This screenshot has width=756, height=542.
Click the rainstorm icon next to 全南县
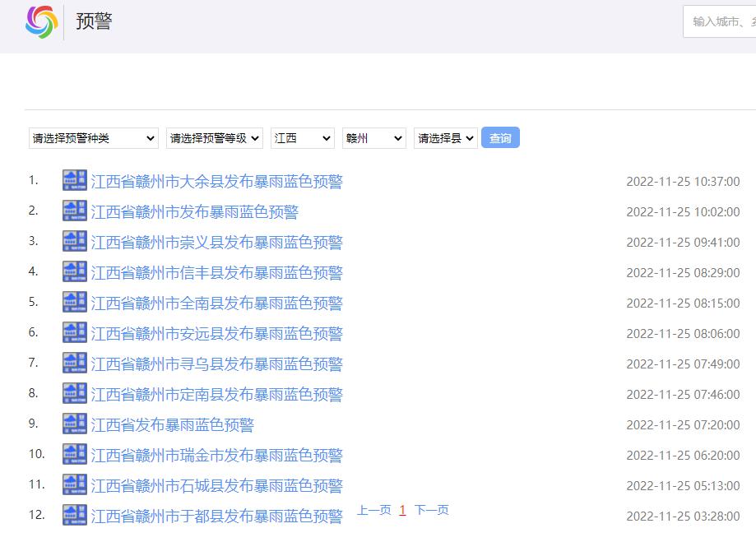[75, 303]
